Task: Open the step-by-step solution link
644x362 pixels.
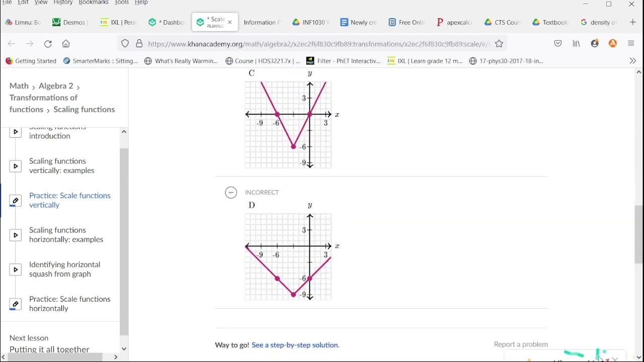Action: [295, 345]
